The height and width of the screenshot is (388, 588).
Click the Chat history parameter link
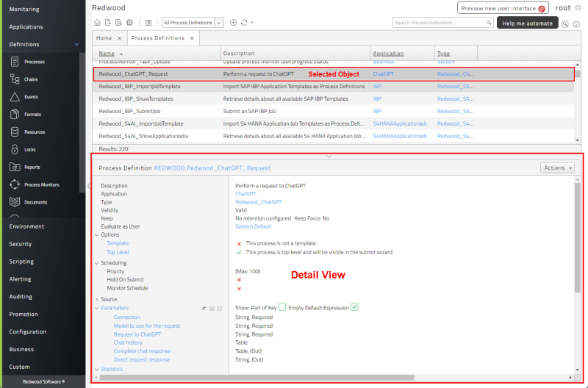point(128,342)
